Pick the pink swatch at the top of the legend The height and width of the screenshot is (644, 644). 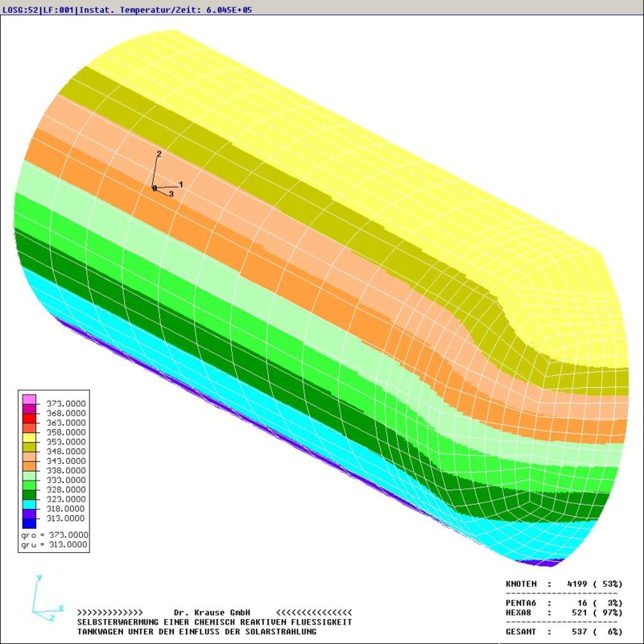pyautogui.click(x=29, y=399)
